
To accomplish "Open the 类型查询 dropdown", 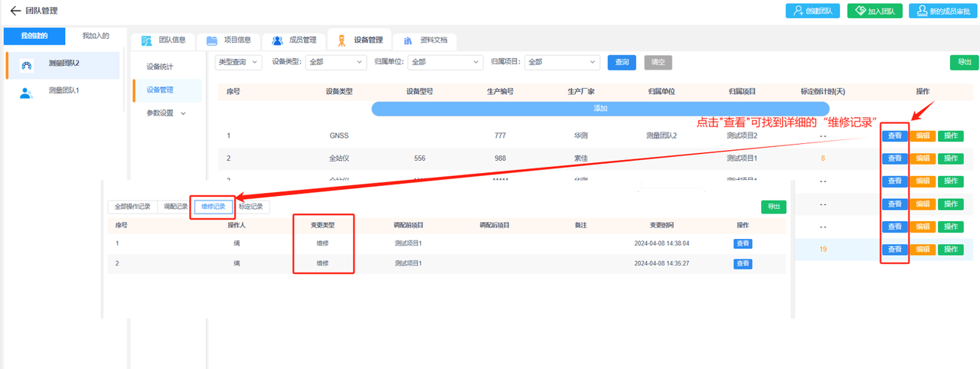I will click(240, 62).
